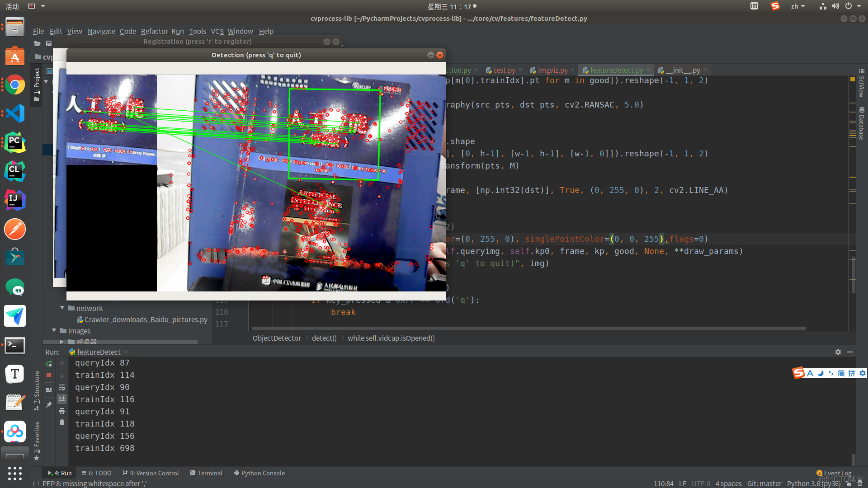Toggle the Project tool window
The image size is (868, 488).
(37, 84)
